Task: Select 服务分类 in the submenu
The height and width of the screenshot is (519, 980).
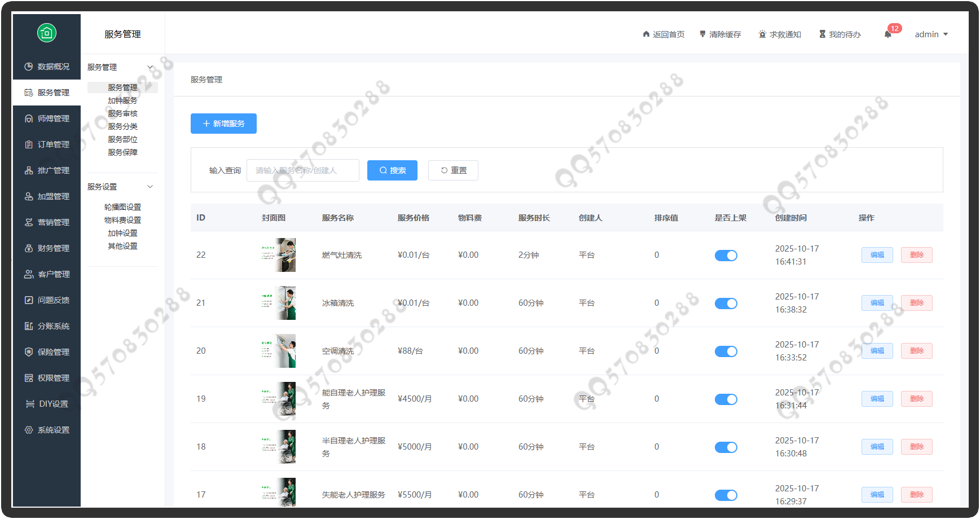Action: coord(122,126)
